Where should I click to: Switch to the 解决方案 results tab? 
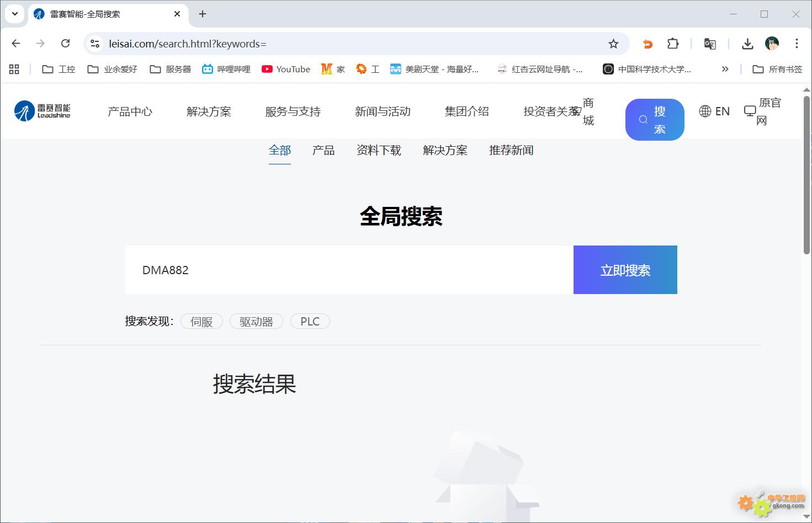coord(445,151)
